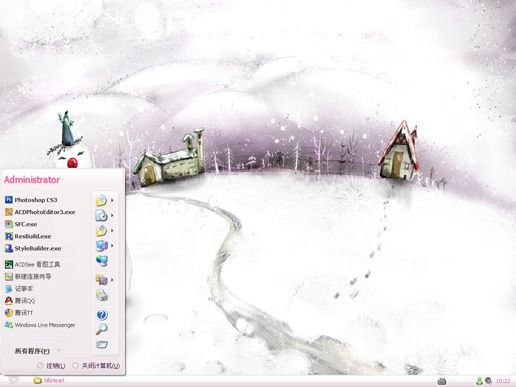Open 记事本 (Notepad)

19,288
